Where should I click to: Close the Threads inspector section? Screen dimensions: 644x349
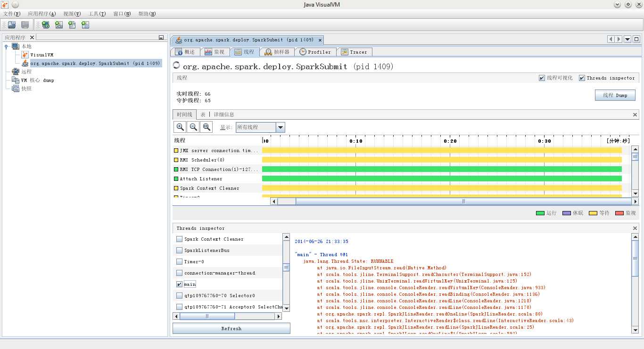pyautogui.click(x=635, y=228)
